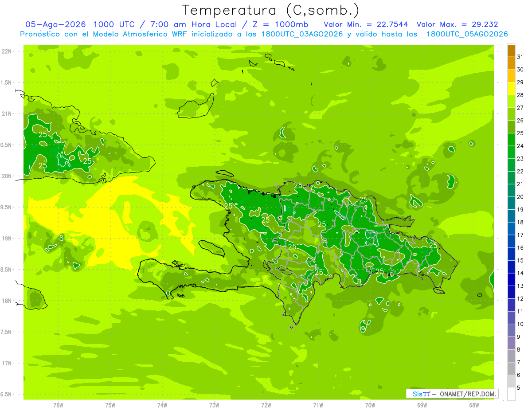The image size is (532, 411).
Task: Click "Valor Max. = 29.232" text
Action: pos(458,24)
